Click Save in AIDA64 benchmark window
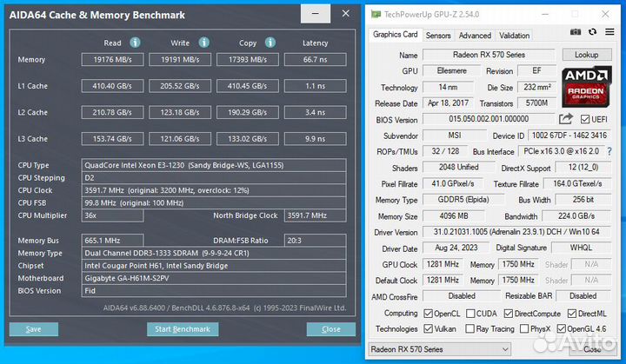 (x=34, y=329)
